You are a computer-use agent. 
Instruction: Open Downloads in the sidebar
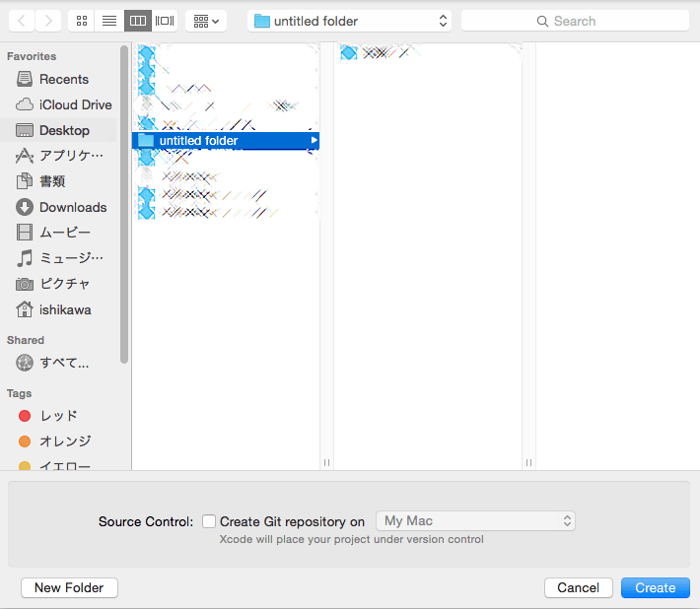coord(58,207)
